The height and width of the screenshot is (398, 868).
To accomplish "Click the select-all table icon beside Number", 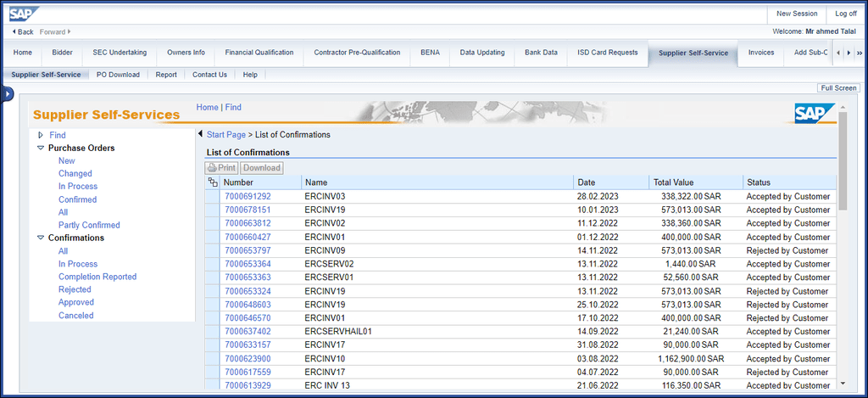I will pyautogui.click(x=213, y=182).
